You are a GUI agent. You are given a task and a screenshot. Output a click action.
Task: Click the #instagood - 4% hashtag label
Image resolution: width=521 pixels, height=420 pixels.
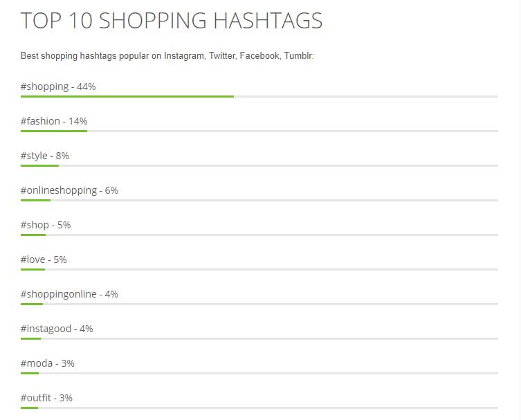(57, 329)
